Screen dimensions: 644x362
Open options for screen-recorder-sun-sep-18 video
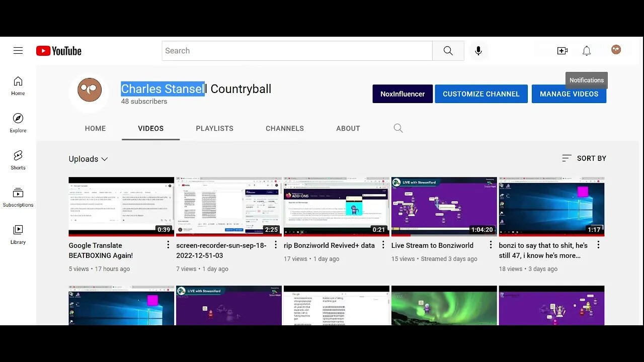click(x=276, y=245)
